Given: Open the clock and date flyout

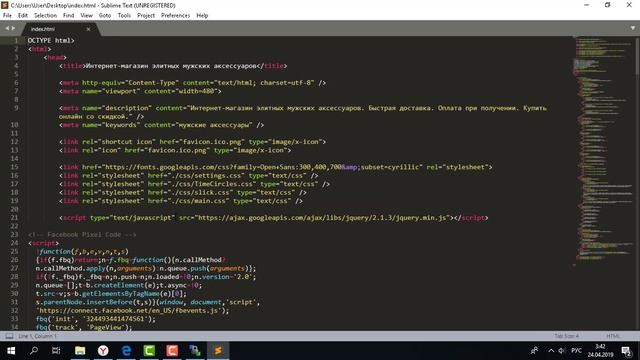Looking at the screenshot, I should (600, 351).
